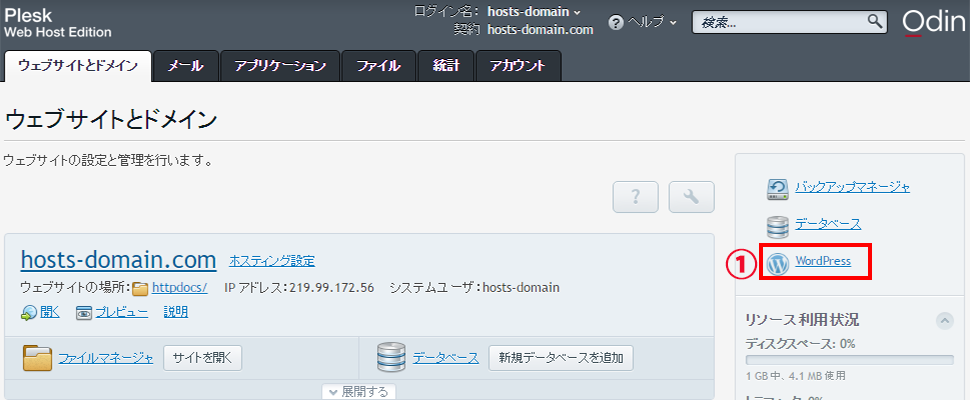Click the データベース stack icon in domain panel
The image size is (970, 400).
(392, 358)
